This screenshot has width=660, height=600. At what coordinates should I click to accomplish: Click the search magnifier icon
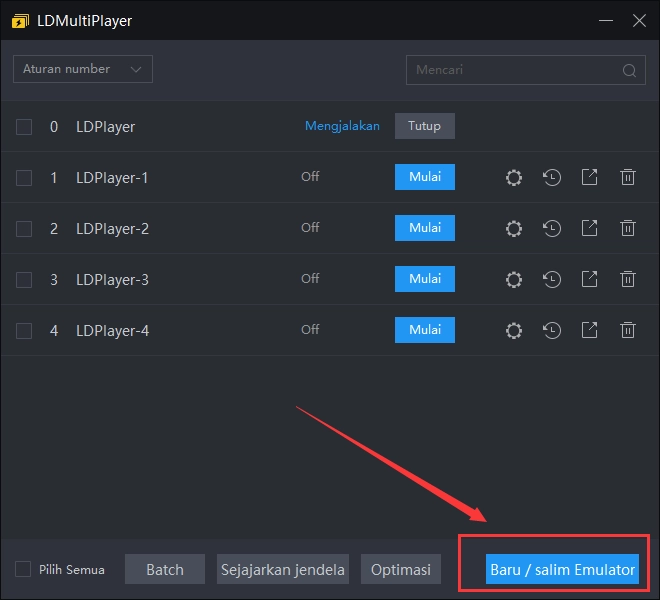coord(629,70)
